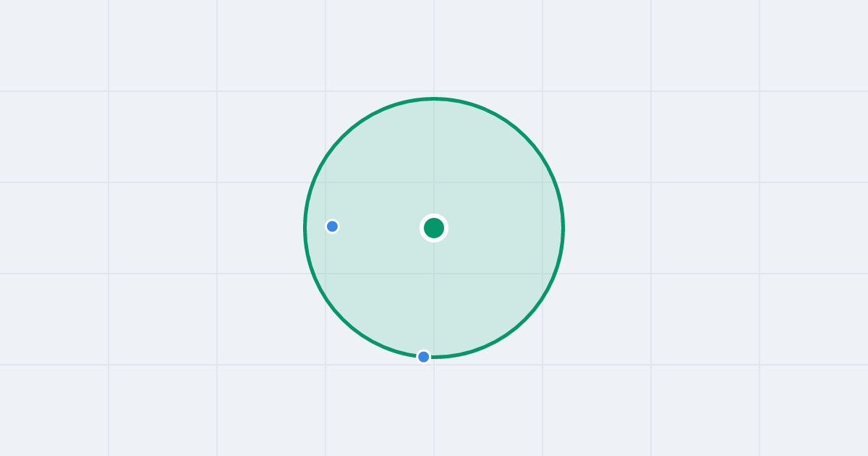Click the circle outline at its upper-right arc midpoint
The height and width of the screenshot is (456, 868).
point(526,136)
